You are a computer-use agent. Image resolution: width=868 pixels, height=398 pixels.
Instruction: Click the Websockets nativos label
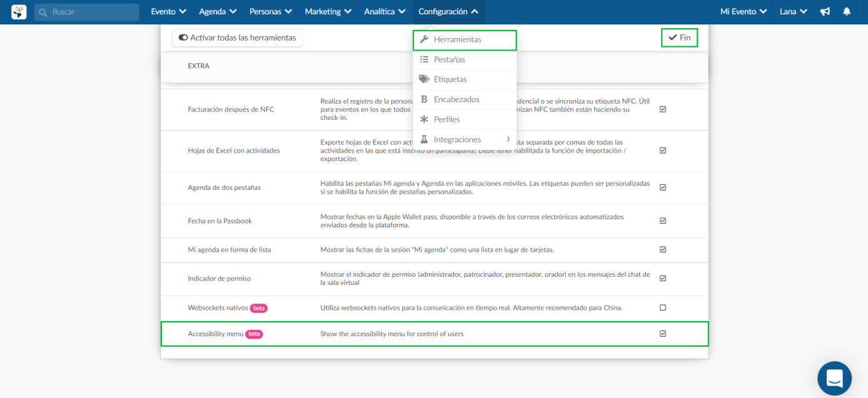[x=218, y=308]
